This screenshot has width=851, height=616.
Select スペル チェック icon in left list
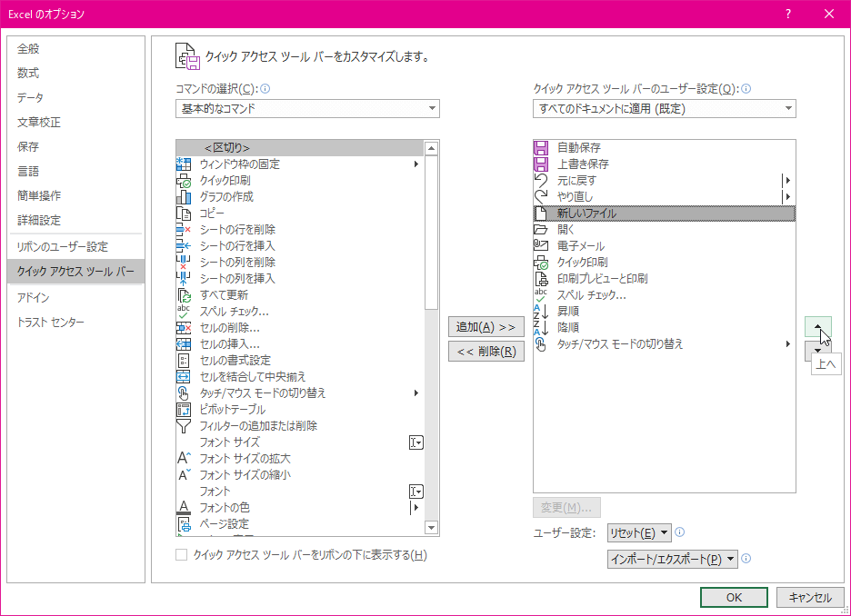(x=184, y=312)
